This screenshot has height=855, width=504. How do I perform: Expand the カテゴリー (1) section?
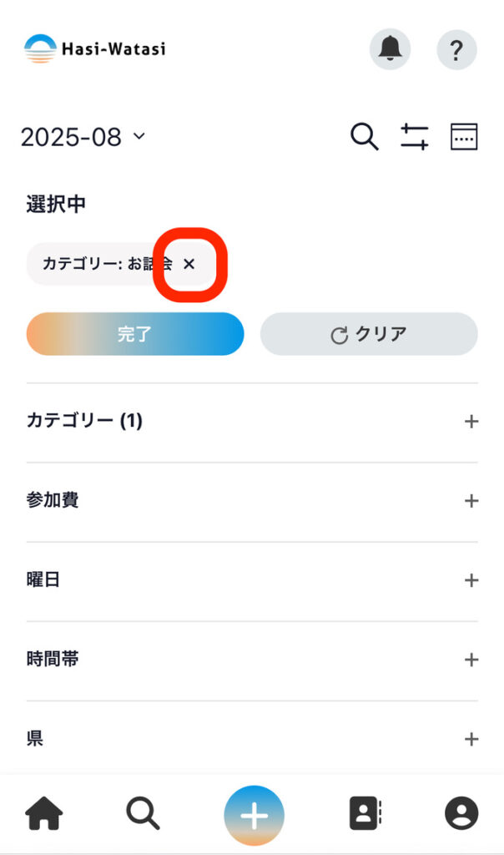tap(471, 422)
